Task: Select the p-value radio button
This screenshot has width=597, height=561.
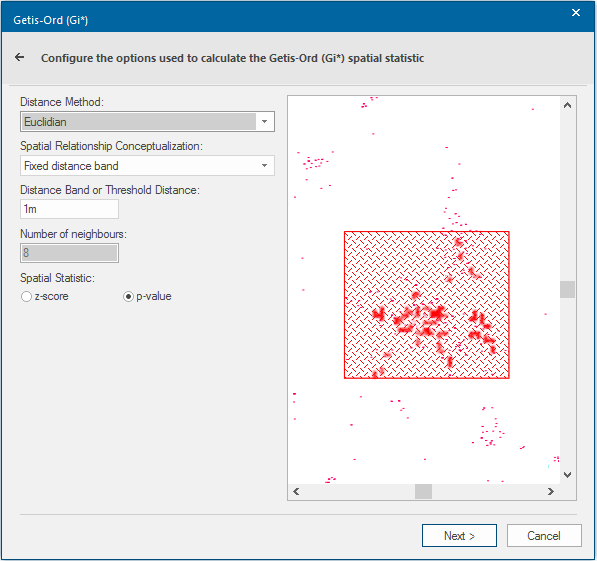Action: pos(128,297)
